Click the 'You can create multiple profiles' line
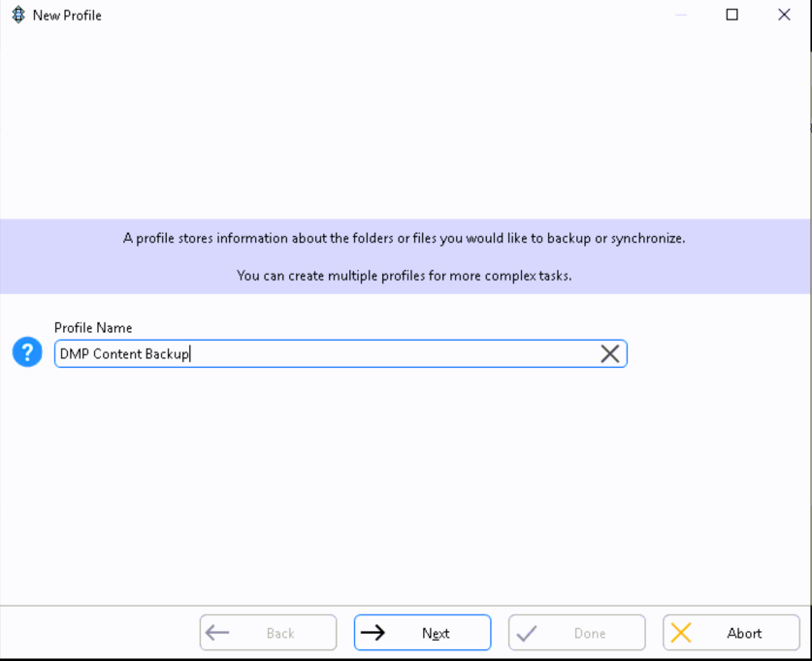 pos(404,276)
